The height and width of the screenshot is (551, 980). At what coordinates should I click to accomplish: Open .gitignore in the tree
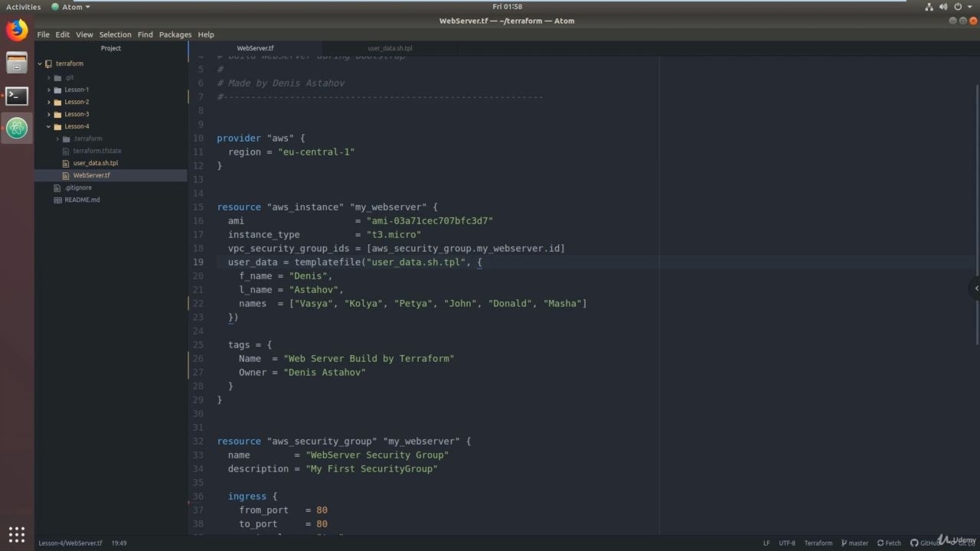click(x=78, y=187)
